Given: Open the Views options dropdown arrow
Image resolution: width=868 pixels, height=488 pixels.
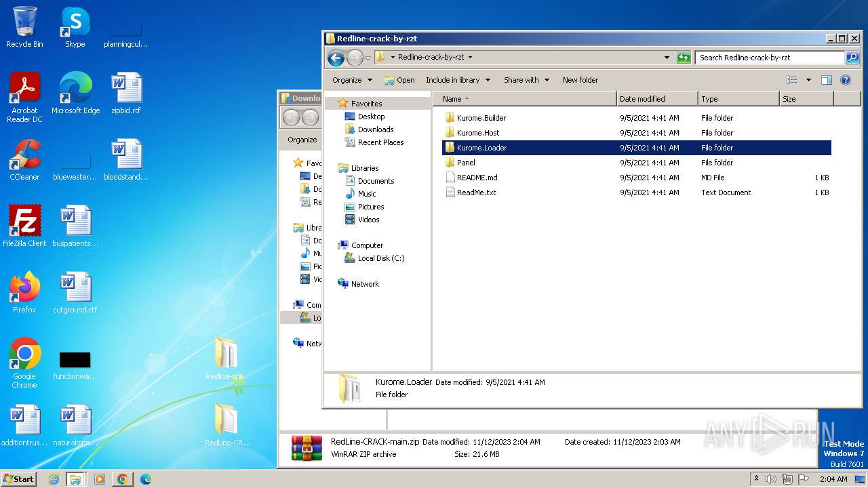Looking at the screenshot, I should [x=808, y=80].
